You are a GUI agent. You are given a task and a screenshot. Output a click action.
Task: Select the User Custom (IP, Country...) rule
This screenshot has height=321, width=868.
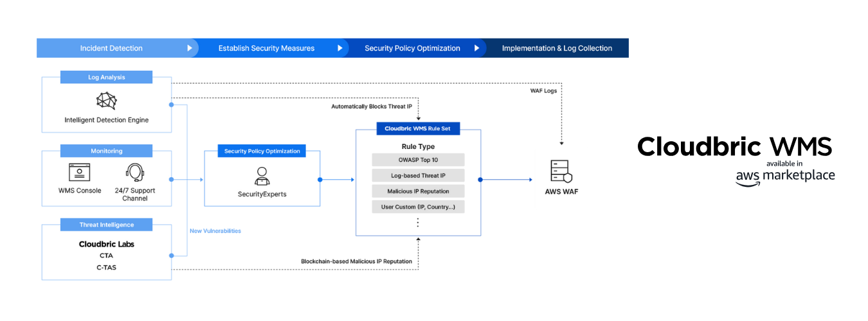(x=418, y=207)
